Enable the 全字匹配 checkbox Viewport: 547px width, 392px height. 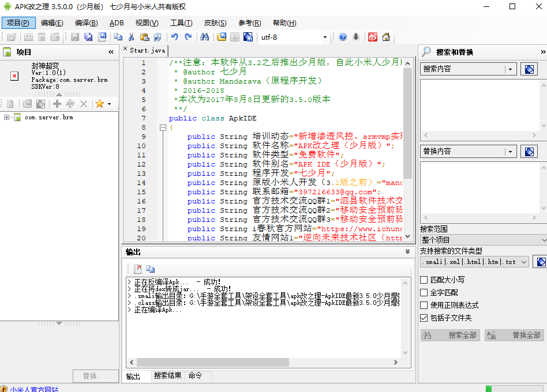point(424,293)
